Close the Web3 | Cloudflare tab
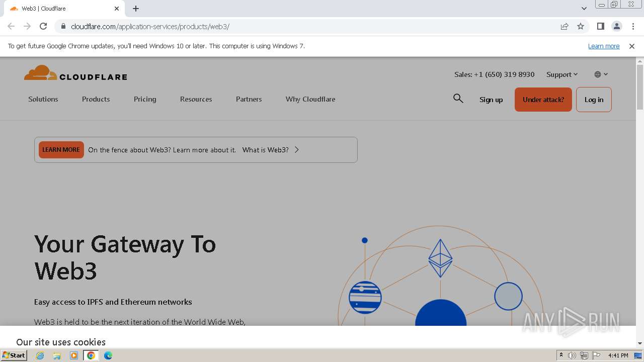Image resolution: width=644 pixels, height=362 pixels. (x=117, y=9)
